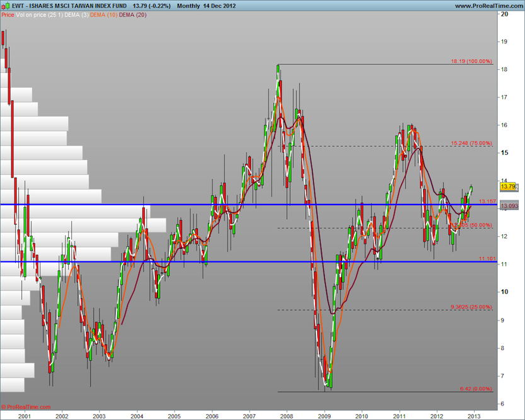Image resolution: width=525 pixels, height=420 pixels.
Task: Click the 18.19 (100.00%) Fibonacci label
Action: (x=471, y=61)
